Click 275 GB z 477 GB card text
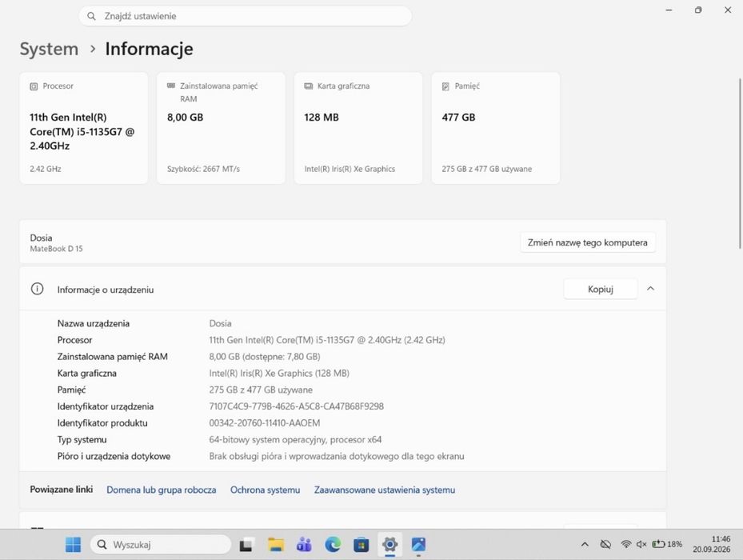The image size is (743, 560). click(x=486, y=169)
